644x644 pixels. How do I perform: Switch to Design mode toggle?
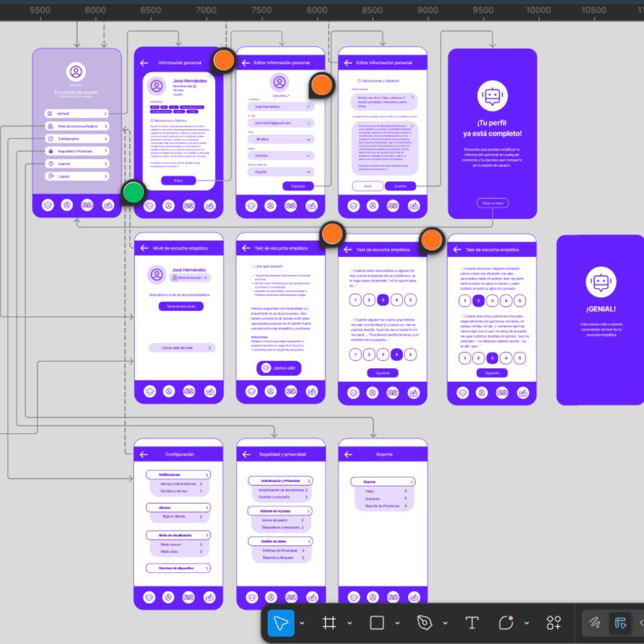[620, 623]
